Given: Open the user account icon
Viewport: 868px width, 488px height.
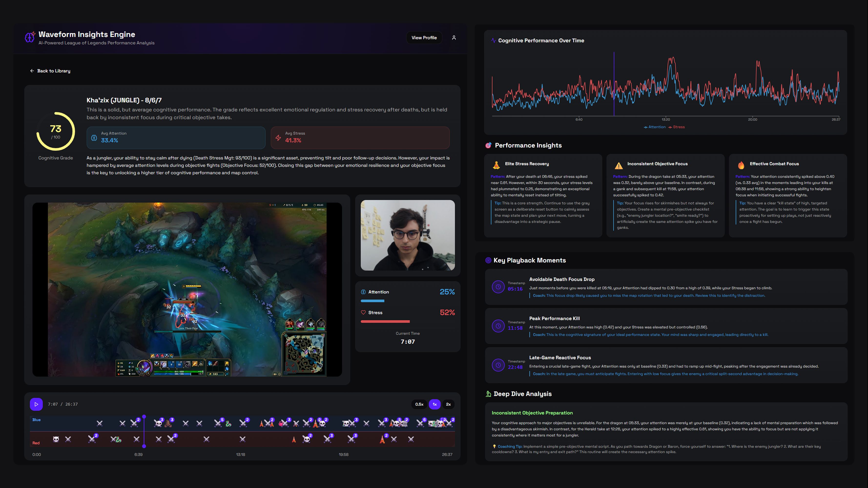Looking at the screenshot, I should [x=454, y=38].
